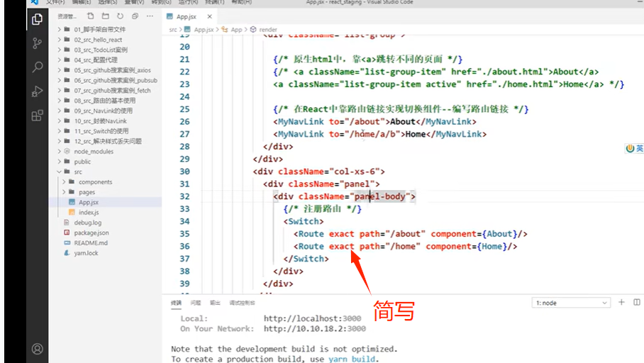
Task: Open the Accounts menu icon
Action: [37, 349]
